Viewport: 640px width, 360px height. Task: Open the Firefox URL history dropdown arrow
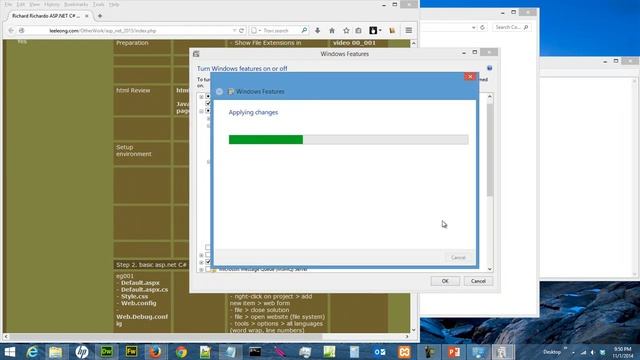click(234, 31)
